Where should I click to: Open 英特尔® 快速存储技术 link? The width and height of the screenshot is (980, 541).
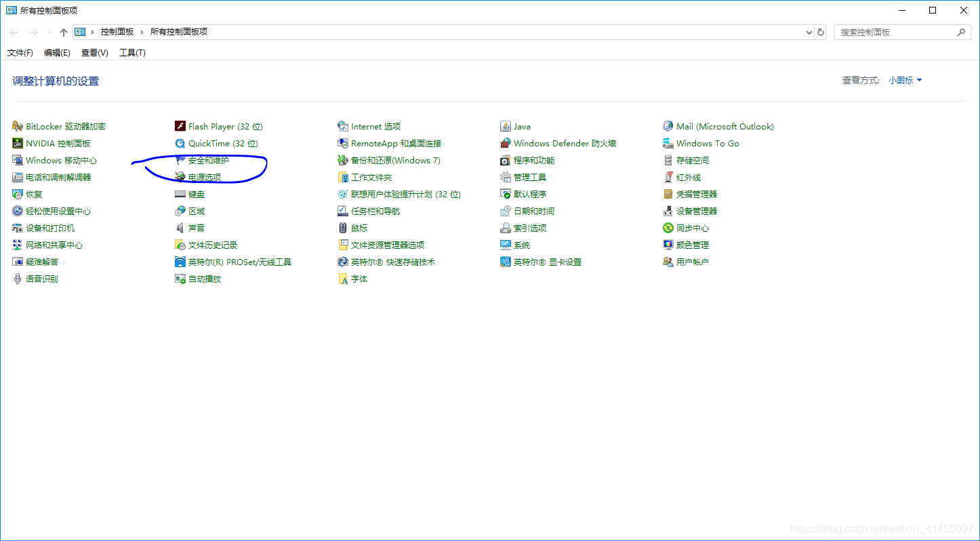pyautogui.click(x=393, y=262)
